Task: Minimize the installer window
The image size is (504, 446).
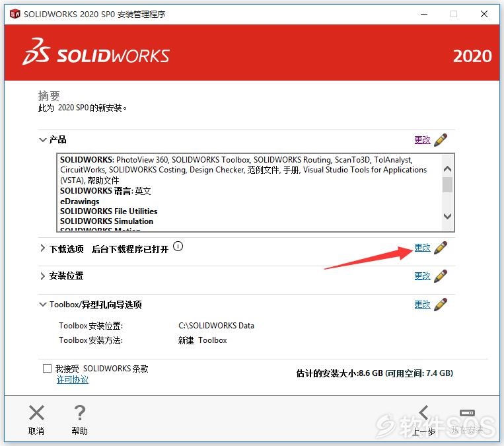Action: click(x=424, y=14)
